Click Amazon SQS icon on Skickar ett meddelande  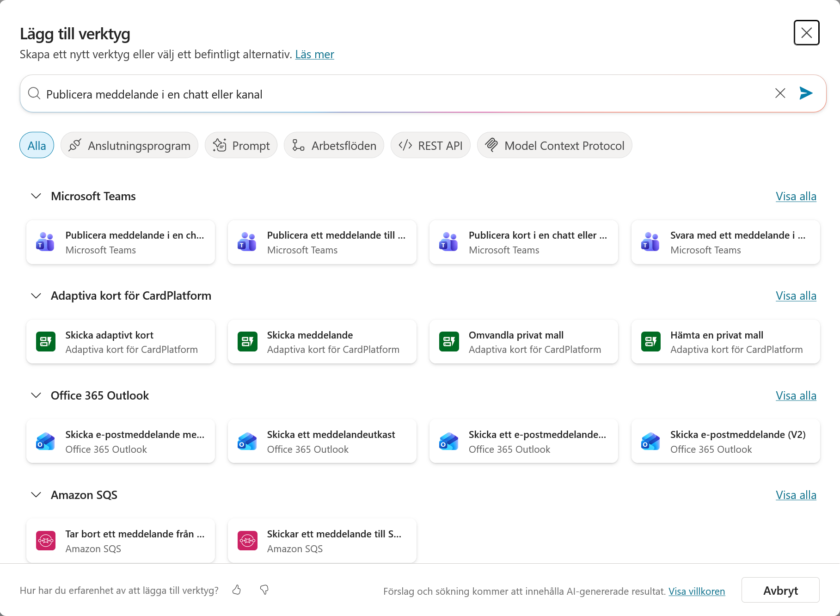(247, 541)
